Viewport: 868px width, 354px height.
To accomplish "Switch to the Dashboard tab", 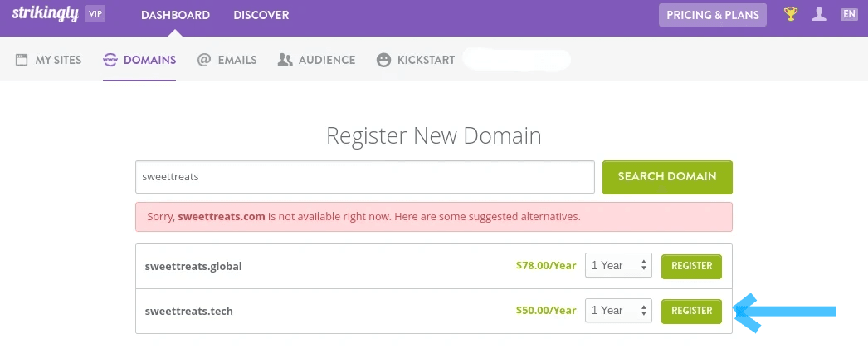I will 175,15.
